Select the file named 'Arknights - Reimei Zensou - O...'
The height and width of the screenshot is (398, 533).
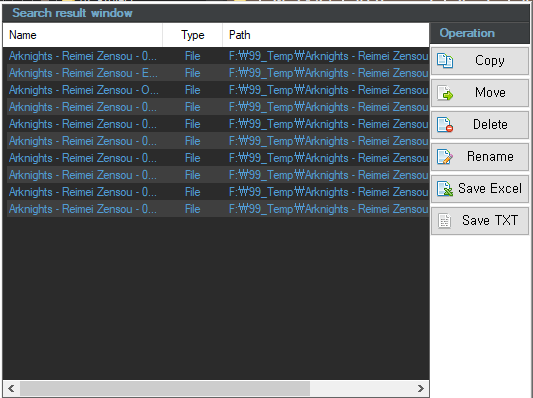pyautogui.click(x=83, y=90)
